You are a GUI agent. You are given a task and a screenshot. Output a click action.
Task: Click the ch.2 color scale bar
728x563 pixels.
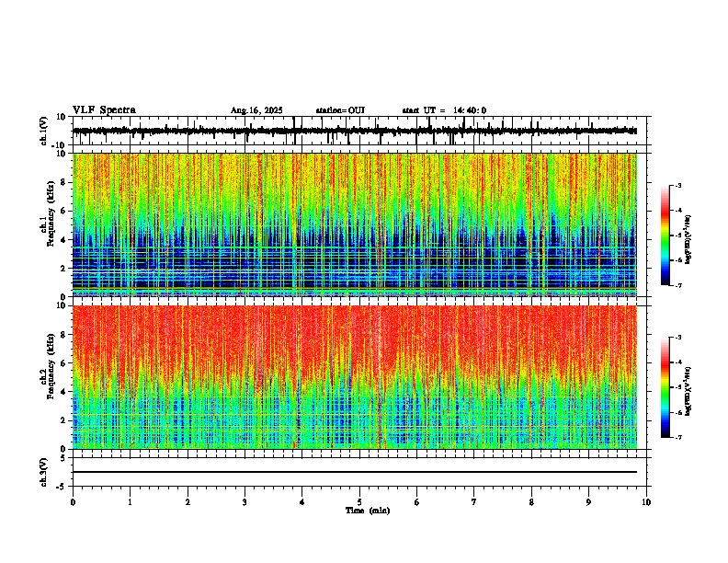click(x=665, y=387)
